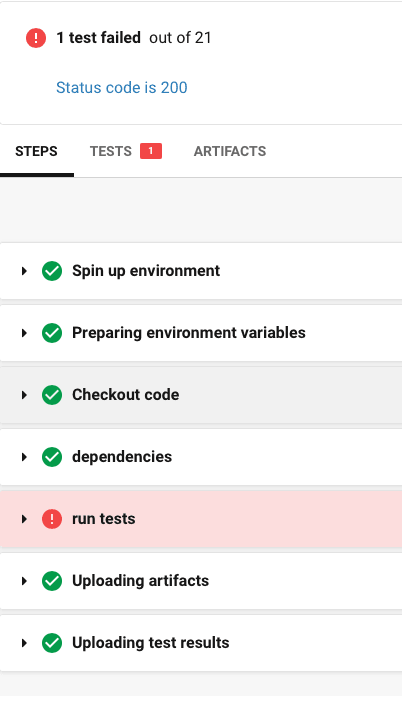Click green success icon for dependencies

(x=52, y=457)
